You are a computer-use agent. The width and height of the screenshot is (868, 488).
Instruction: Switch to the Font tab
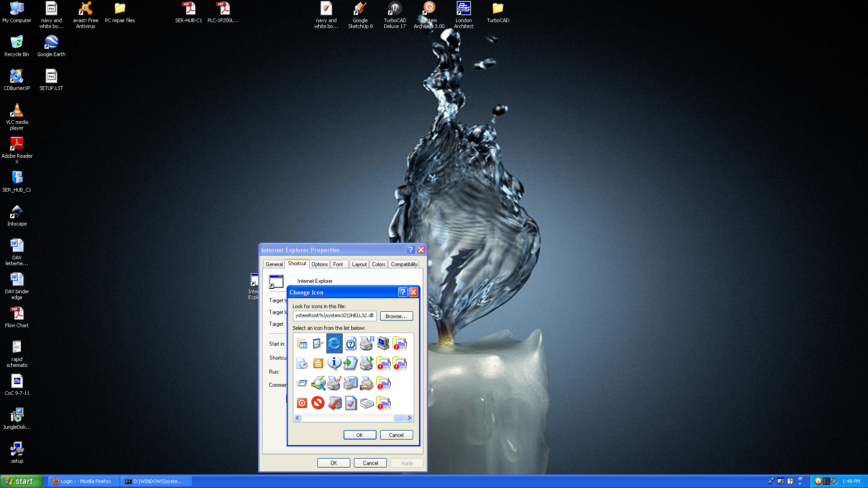(338, 264)
